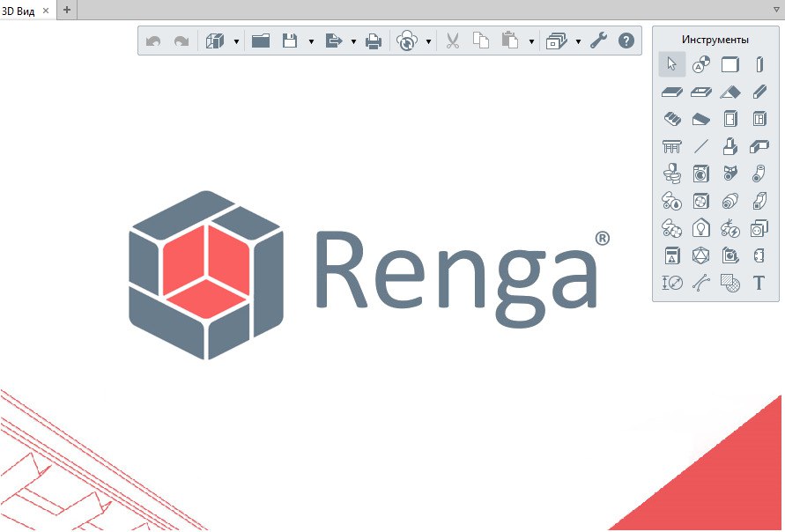The height and width of the screenshot is (532, 785).
Task: Select the Stair tool
Action: [x=672, y=119]
